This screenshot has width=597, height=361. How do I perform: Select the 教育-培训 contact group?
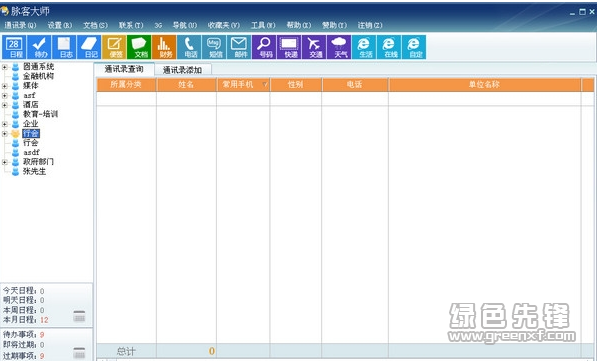coord(40,114)
